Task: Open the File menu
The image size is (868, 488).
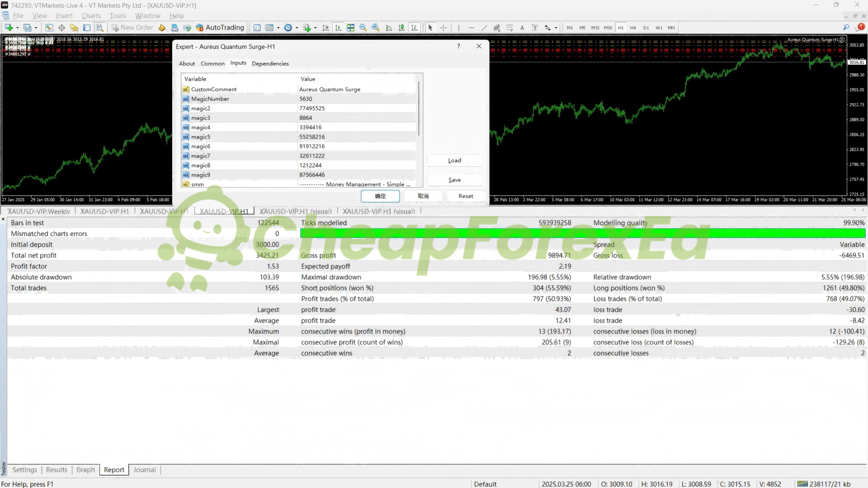Action: pos(18,16)
